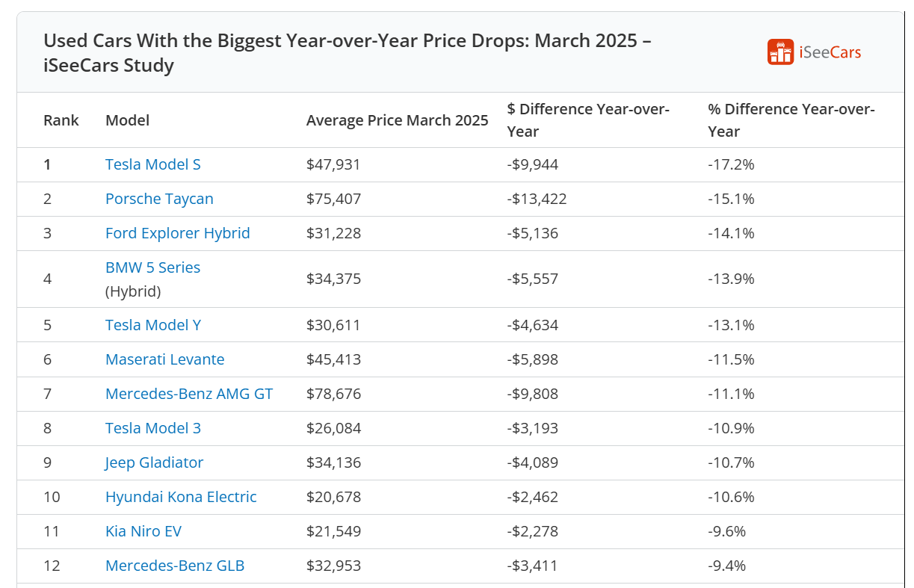Click the table title about biggest price drops
914x588 pixels.
pos(348,52)
